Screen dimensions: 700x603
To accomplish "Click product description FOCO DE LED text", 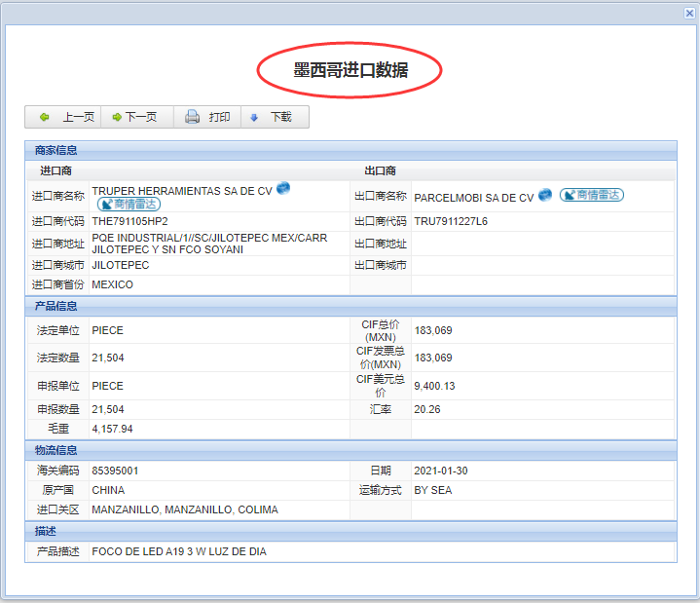I will pos(179,551).
